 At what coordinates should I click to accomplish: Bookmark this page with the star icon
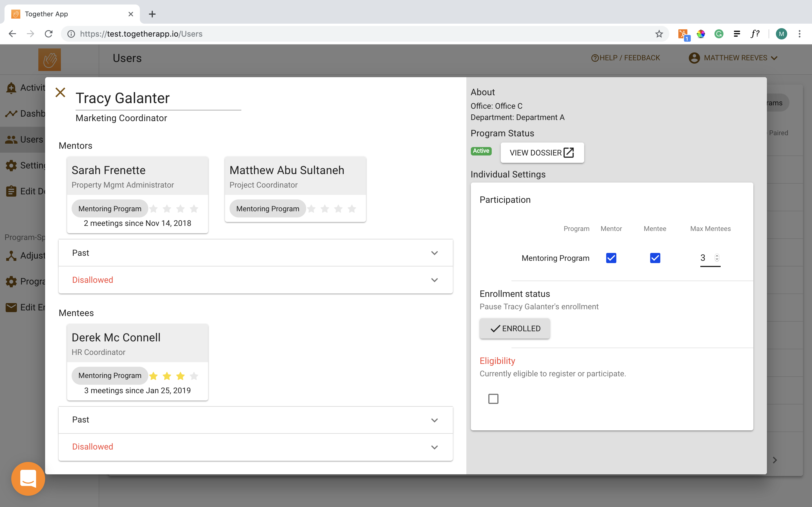click(659, 34)
